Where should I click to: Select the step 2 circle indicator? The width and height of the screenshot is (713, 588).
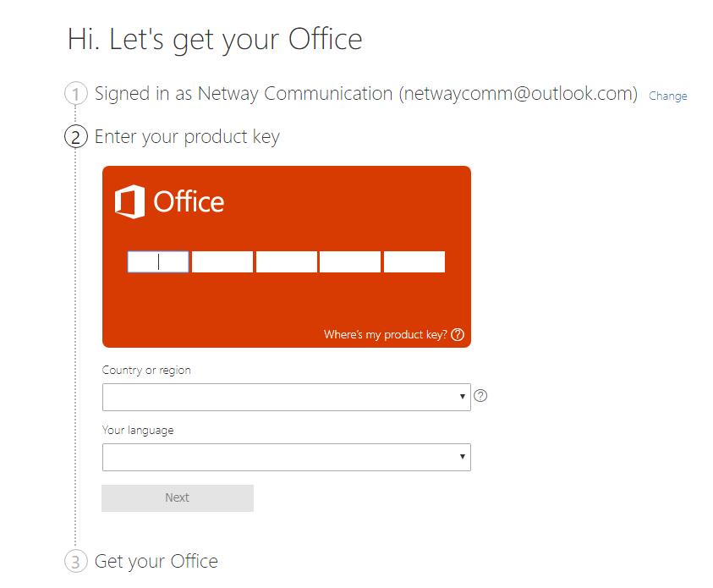click(x=75, y=136)
